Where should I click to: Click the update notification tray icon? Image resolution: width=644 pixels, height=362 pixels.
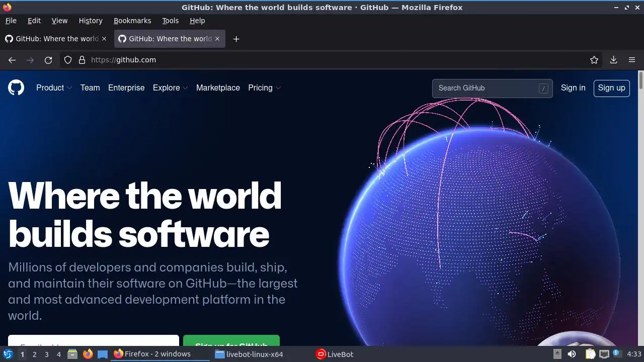pyautogui.click(x=616, y=353)
